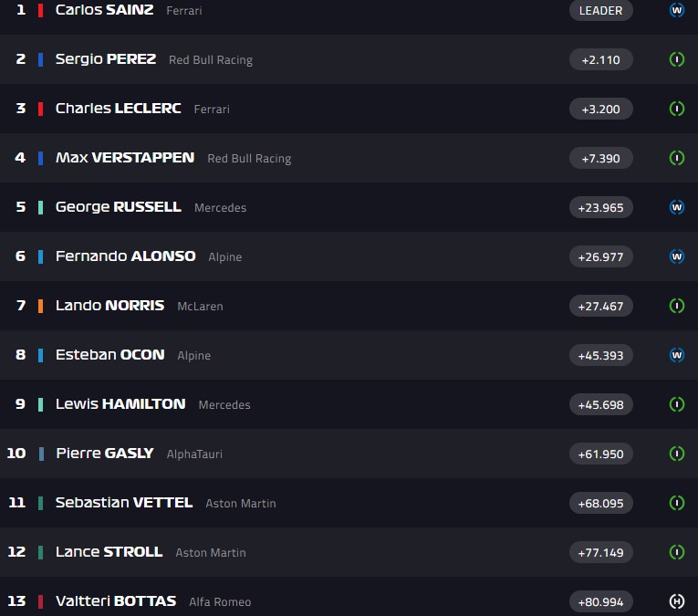Click the Red Bull Racing label beside Verstappen
This screenshot has width=698, height=616.
249,159
